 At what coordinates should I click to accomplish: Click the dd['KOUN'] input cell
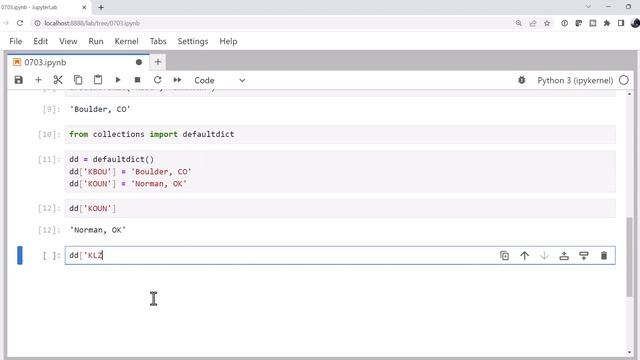340,209
